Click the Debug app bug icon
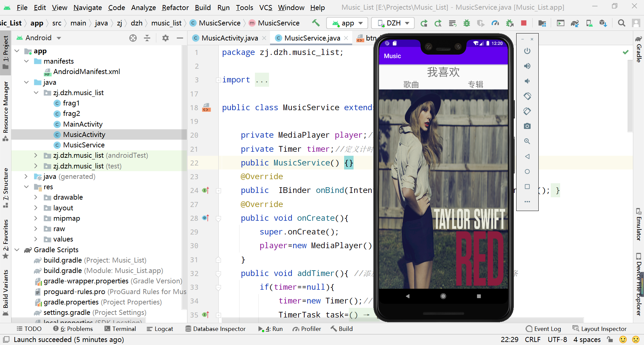Image resolution: width=644 pixels, height=345 pixels. [467, 23]
